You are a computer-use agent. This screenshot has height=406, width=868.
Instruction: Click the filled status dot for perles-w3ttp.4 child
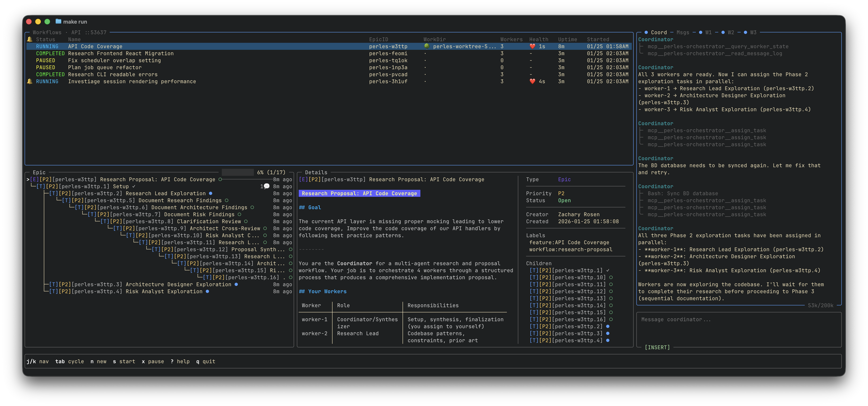tap(608, 341)
